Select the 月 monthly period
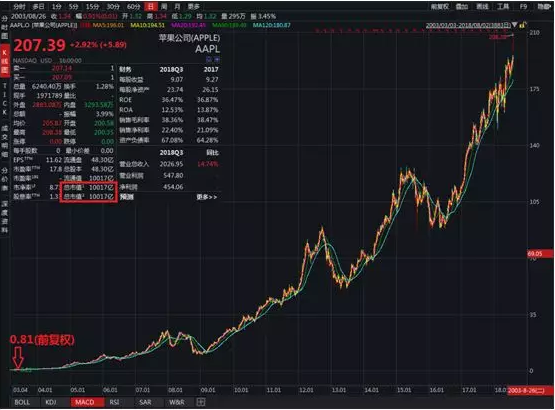Image resolution: width=555 pixels, height=410 pixels. tap(177, 6)
